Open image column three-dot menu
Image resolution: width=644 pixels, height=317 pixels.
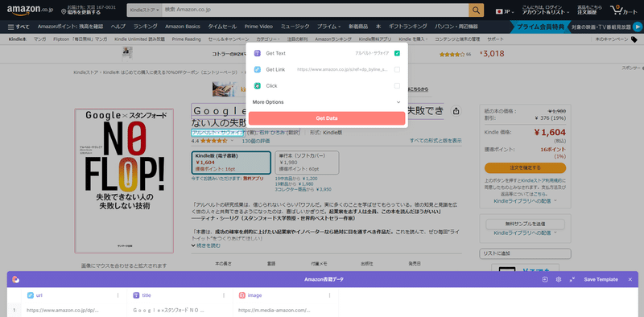tap(330, 295)
